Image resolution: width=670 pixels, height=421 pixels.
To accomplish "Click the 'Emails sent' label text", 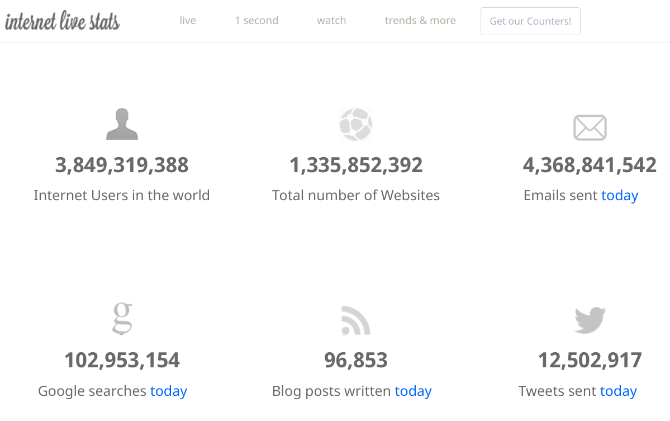I will pos(560,195).
